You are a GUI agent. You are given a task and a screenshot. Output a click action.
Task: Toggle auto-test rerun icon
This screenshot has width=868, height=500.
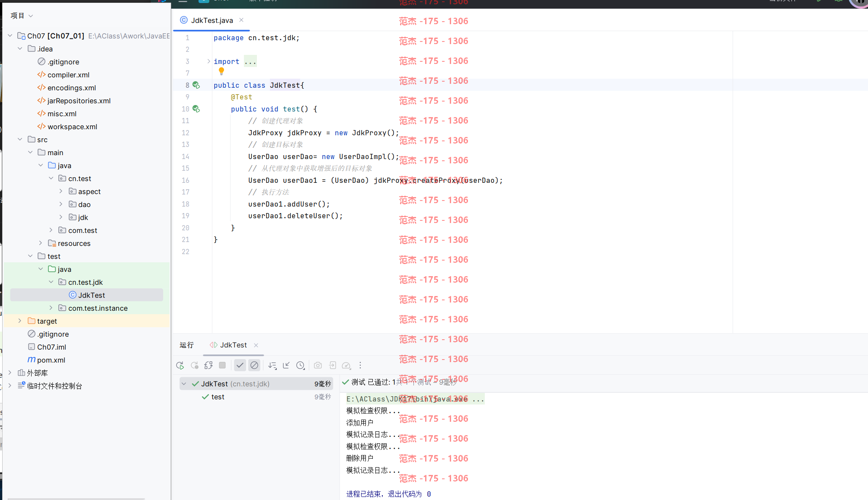pos(208,366)
